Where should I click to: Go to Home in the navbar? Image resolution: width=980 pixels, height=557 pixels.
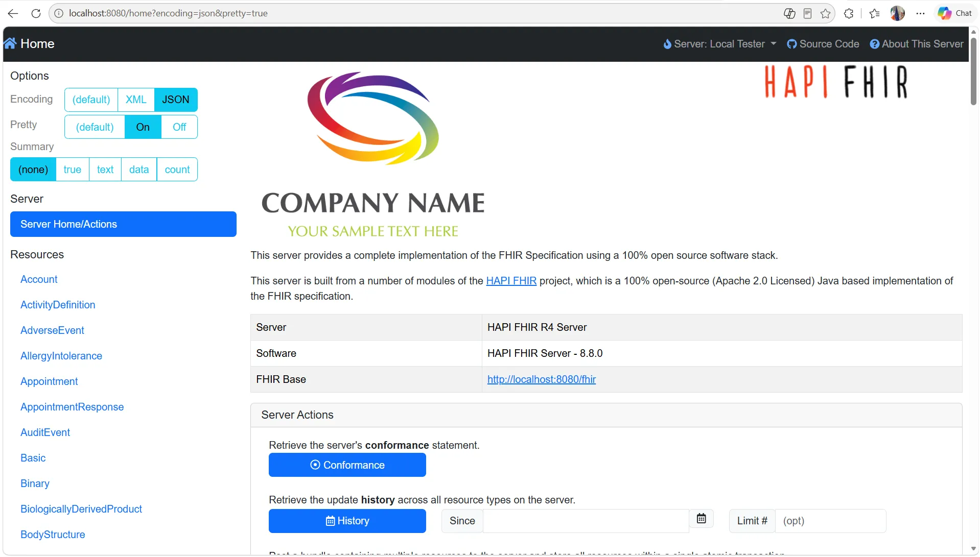29,43
